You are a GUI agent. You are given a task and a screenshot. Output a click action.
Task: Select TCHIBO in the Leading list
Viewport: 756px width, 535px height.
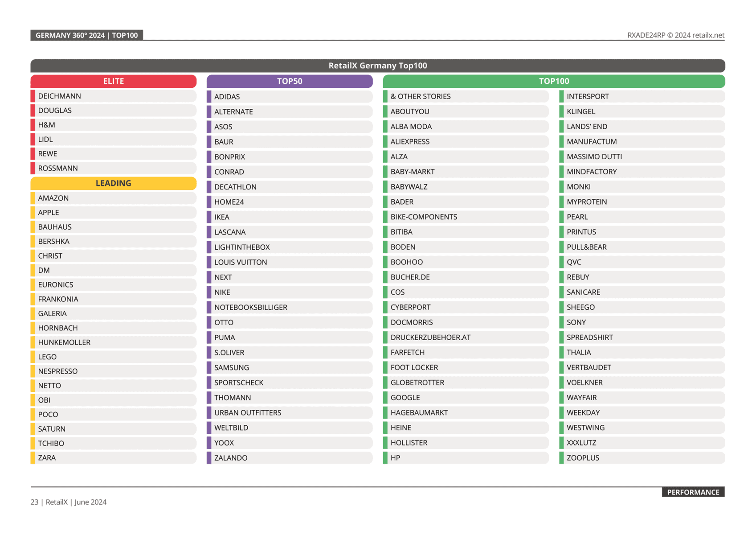point(114,443)
